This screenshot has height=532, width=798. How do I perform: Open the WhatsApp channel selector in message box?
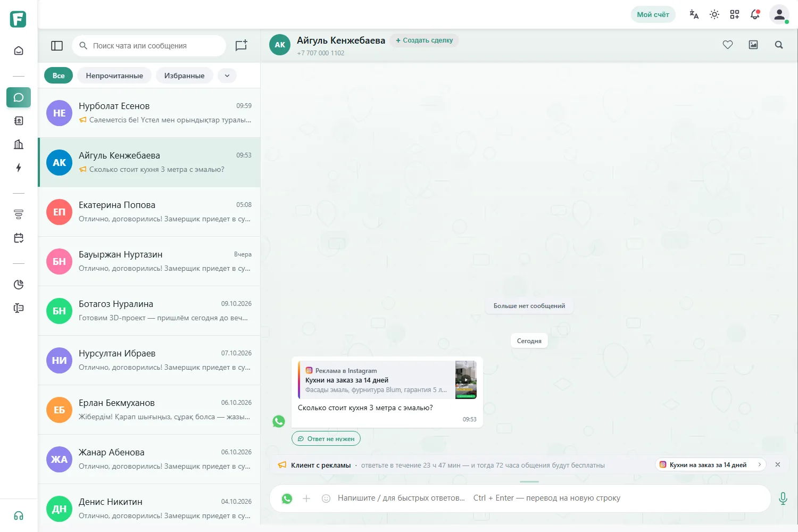287,498
